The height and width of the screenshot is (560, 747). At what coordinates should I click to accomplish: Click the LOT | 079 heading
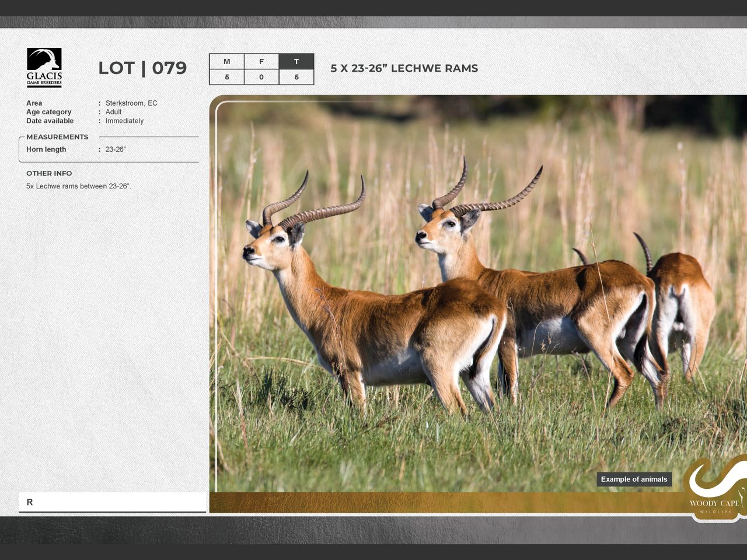(142, 68)
